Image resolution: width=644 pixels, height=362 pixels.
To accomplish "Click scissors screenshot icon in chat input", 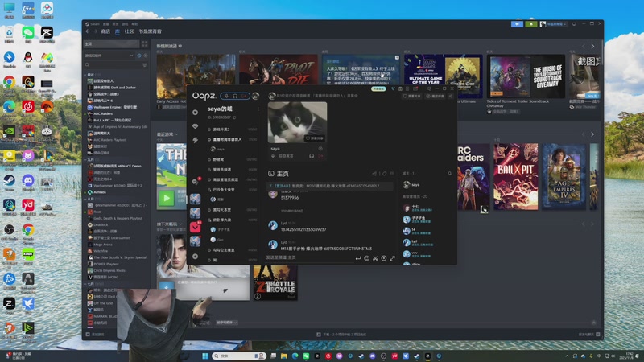I will (x=375, y=258).
